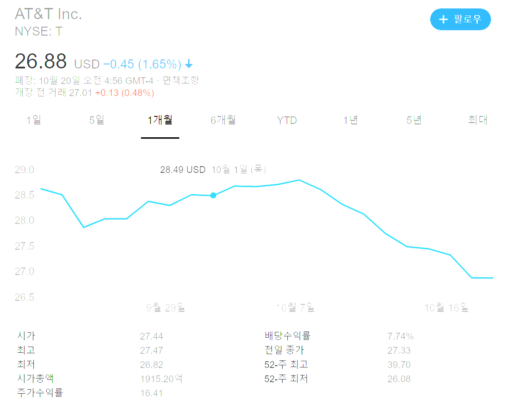Click the downward price change arrow icon
Image resolution: width=532 pixels, height=407 pixels.
click(x=189, y=64)
